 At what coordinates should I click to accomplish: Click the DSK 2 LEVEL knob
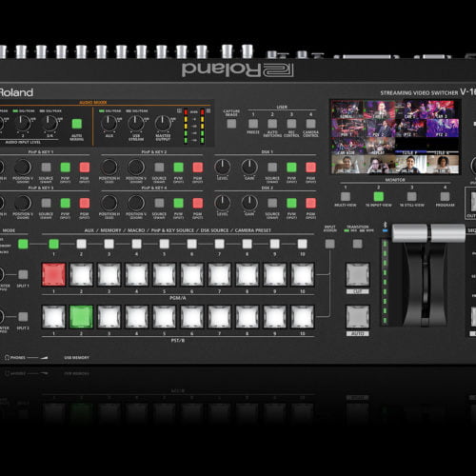pos(223,203)
